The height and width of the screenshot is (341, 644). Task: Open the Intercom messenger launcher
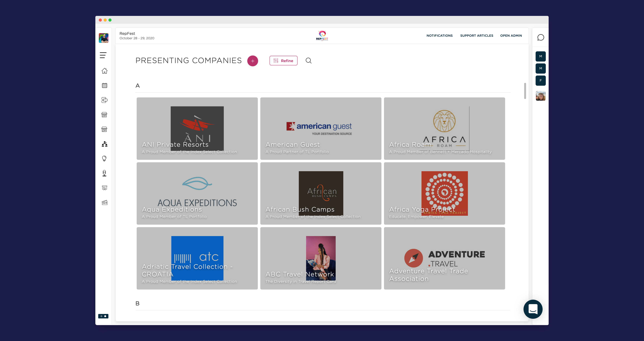point(533,309)
